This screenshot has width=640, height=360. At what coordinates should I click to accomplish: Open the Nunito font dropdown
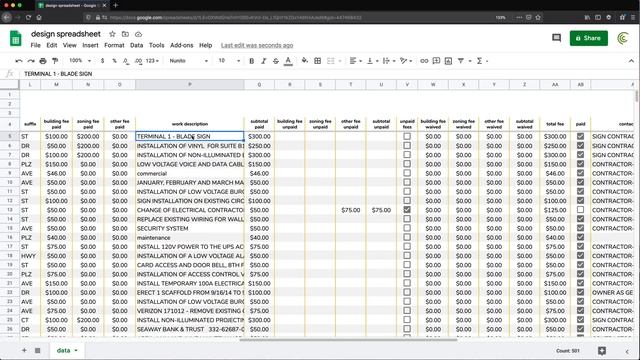click(x=189, y=61)
